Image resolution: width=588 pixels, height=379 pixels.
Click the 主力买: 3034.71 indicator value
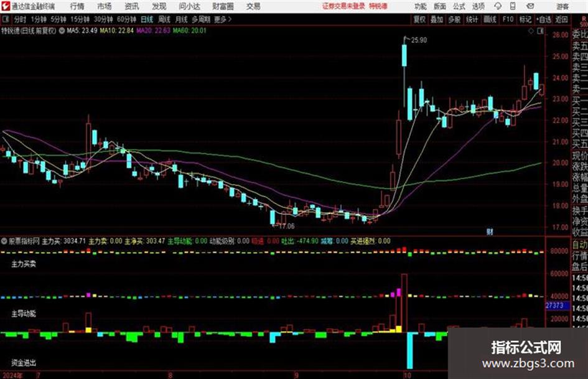[x=63, y=241]
